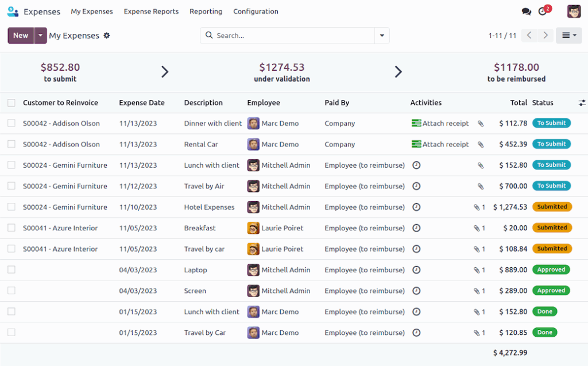Open the list view switcher dropdown
This screenshot has width=588, height=366.
click(x=569, y=35)
